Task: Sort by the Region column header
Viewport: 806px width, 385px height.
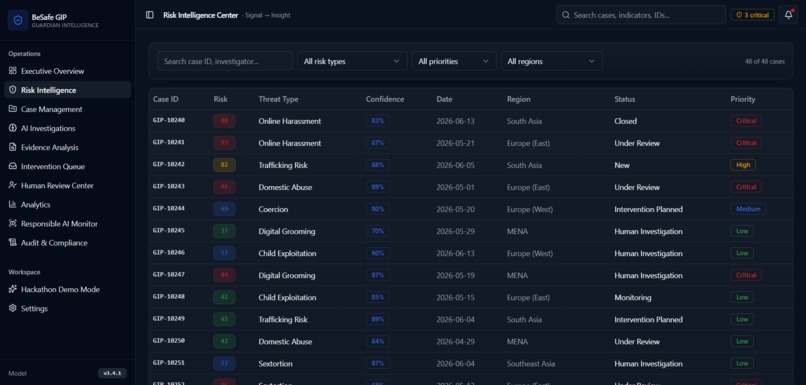Action: (x=519, y=99)
